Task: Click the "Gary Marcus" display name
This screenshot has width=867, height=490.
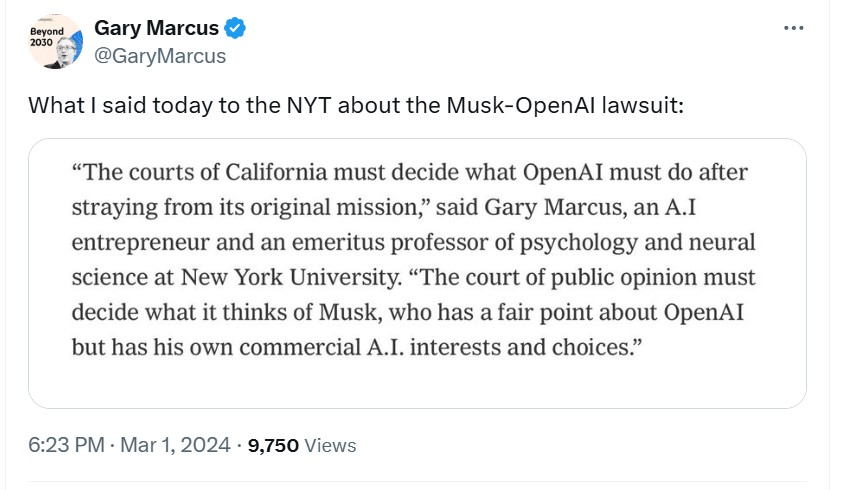Action: coord(157,29)
